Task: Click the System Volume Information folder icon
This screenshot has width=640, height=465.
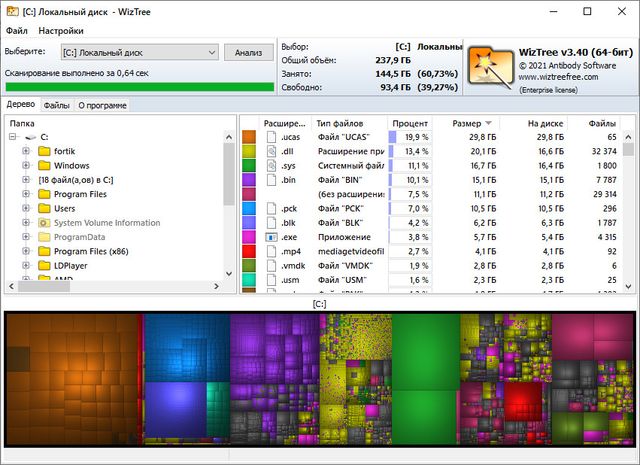Action: click(44, 223)
